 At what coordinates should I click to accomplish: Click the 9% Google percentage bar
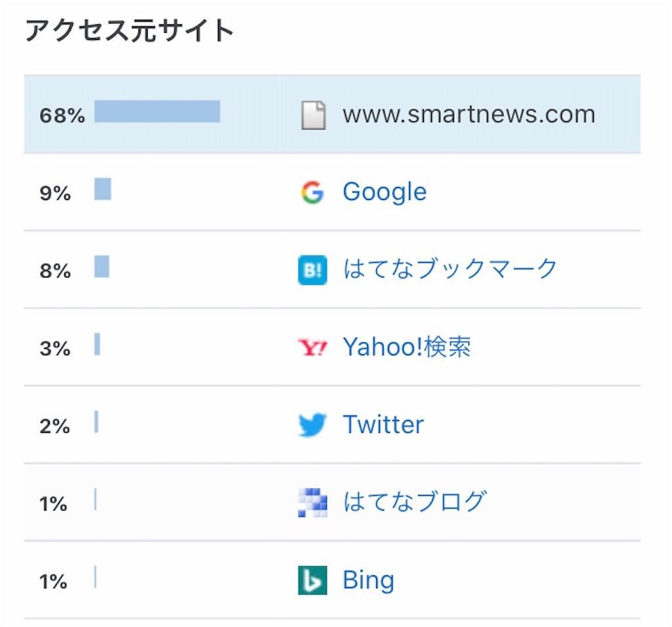pyautogui.click(x=103, y=189)
